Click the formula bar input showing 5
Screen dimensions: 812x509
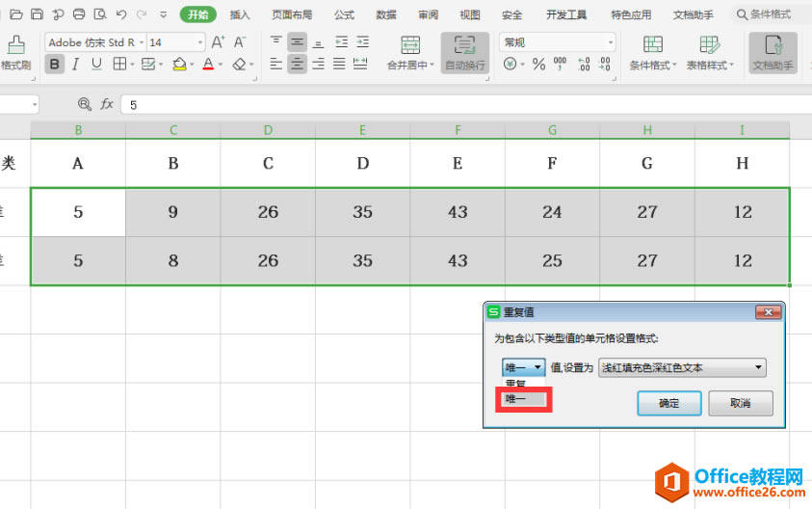tap(465, 105)
